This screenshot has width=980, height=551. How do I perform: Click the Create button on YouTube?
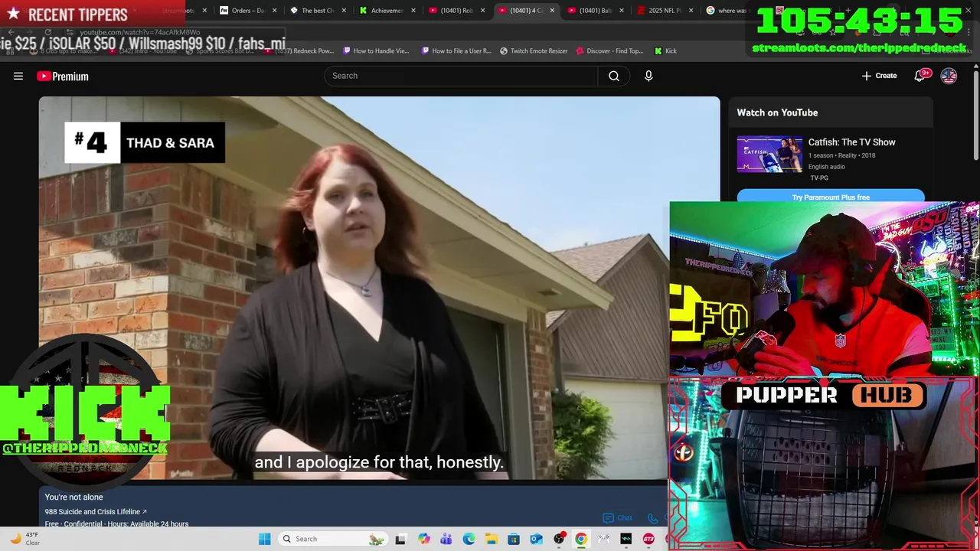[879, 76]
